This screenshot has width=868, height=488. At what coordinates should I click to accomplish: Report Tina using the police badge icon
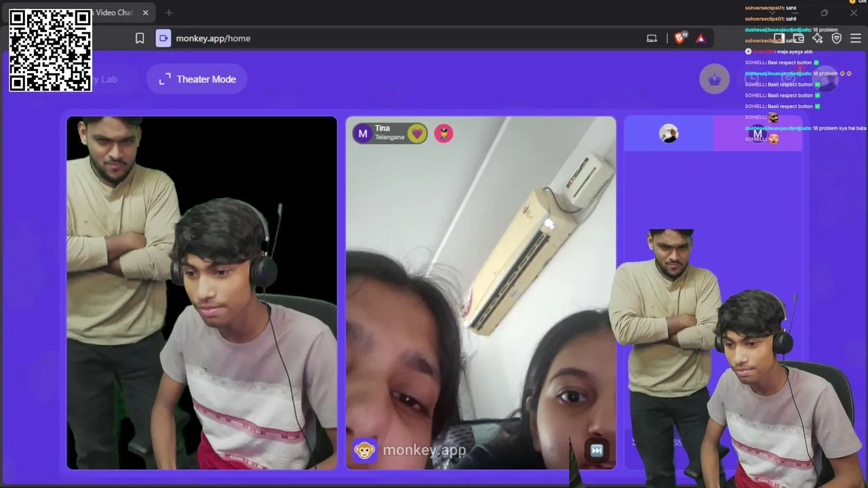(x=443, y=134)
